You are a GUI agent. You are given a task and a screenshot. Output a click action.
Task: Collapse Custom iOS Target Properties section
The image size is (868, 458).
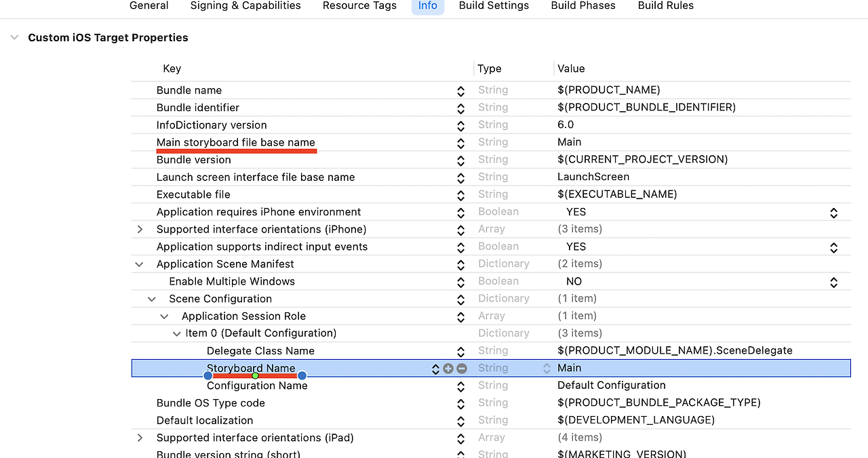[x=14, y=38]
